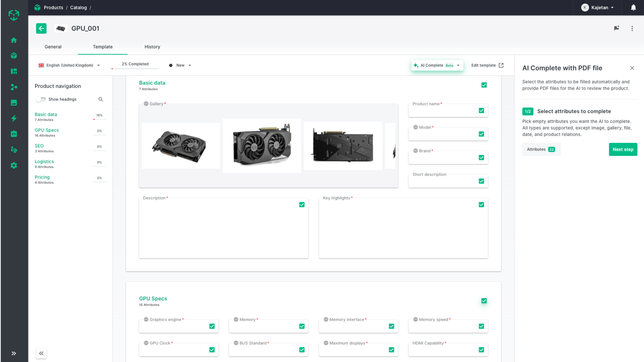644x362 pixels.
Task: Switch to the General tab
Action: tap(53, 47)
